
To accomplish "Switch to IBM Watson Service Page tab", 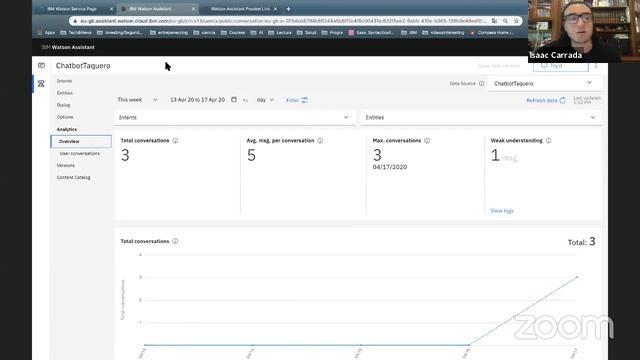I will click(72, 9).
